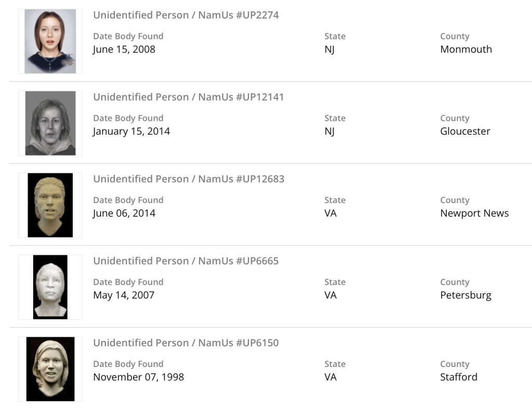
Task: Click the Petersburg county value
Action: (x=465, y=295)
